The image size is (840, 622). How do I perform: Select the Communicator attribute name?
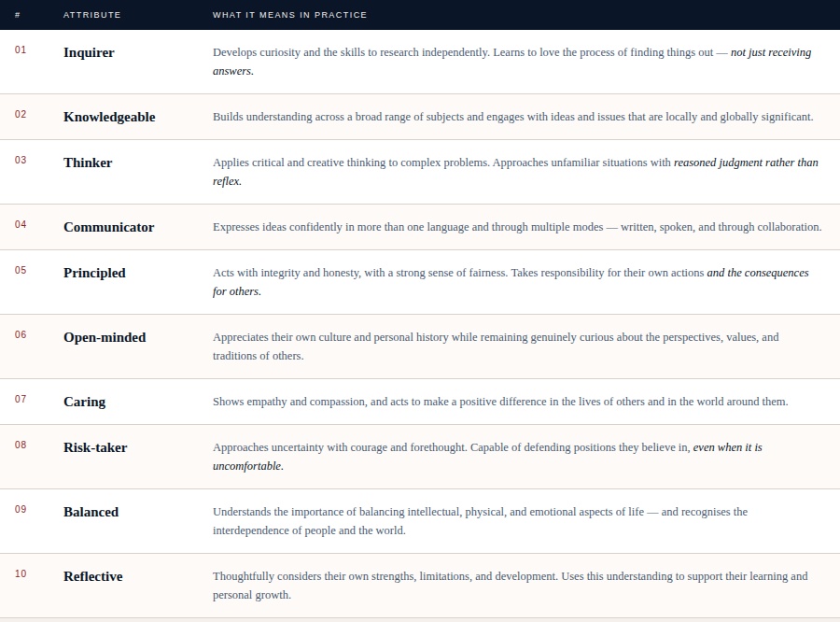coord(109,227)
